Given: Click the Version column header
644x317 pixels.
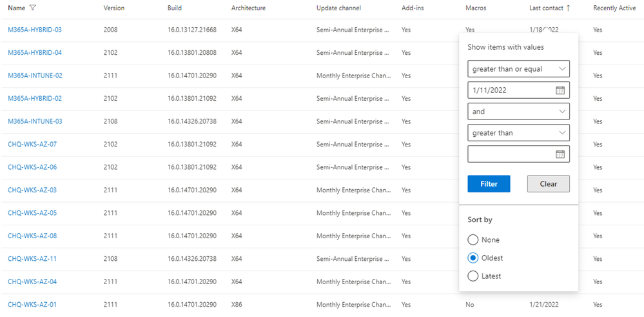Looking at the screenshot, I should click(x=114, y=8).
